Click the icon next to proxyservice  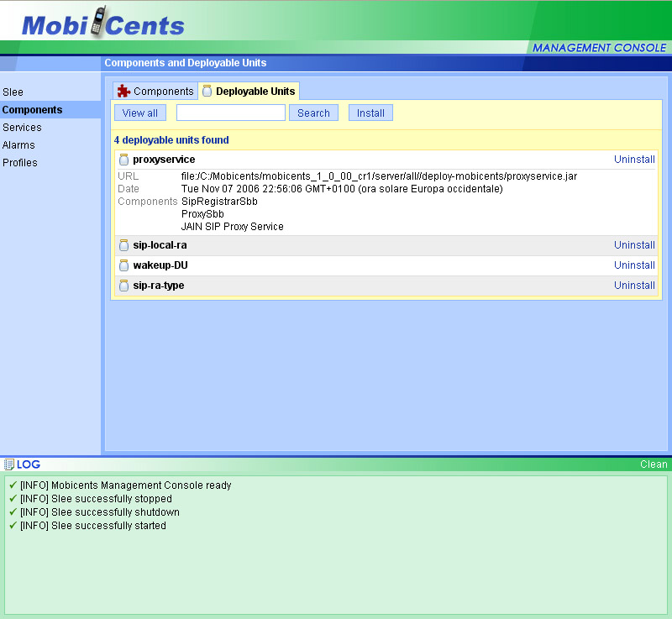coord(123,160)
